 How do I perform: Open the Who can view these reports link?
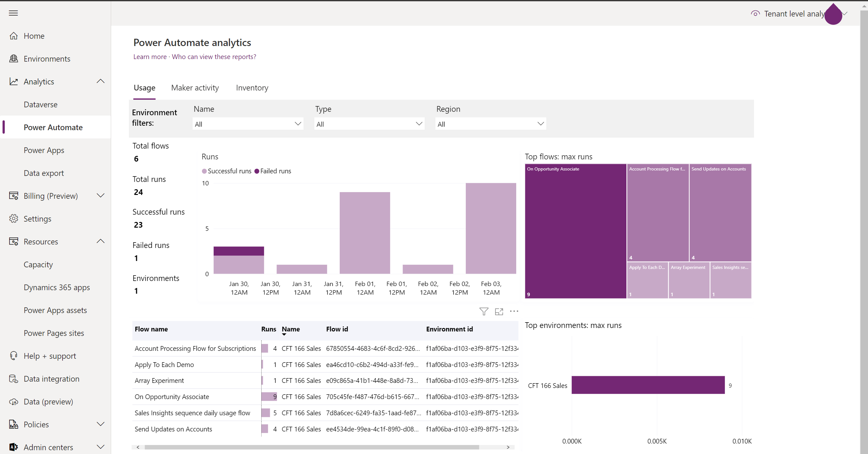(214, 57)
